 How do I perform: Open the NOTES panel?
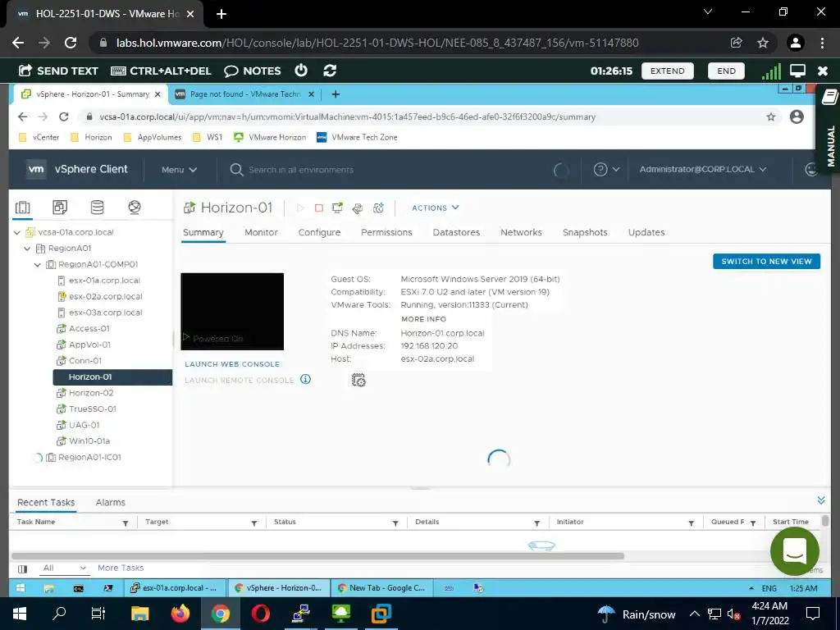pyautogui.click(x=253, y=71)
